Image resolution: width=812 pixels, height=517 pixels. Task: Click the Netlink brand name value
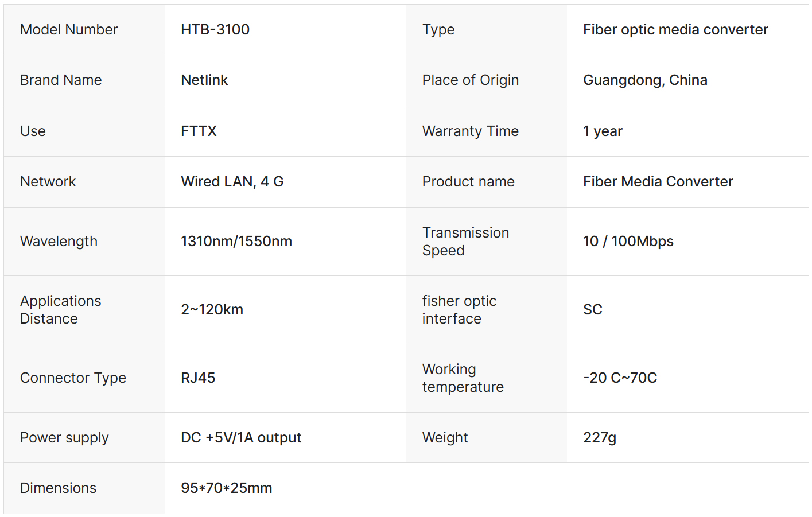click(x=204, y=80)
